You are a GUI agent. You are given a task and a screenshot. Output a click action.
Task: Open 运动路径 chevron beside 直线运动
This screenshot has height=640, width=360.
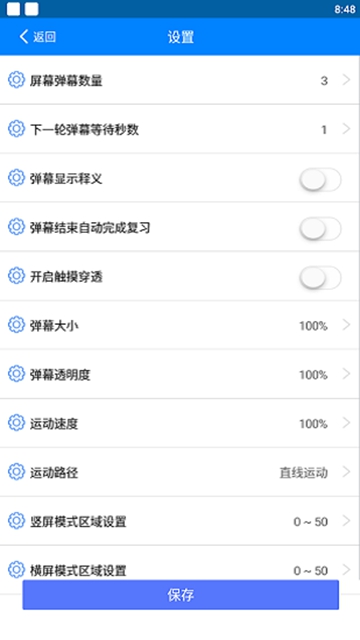click(x=346, y=472)
